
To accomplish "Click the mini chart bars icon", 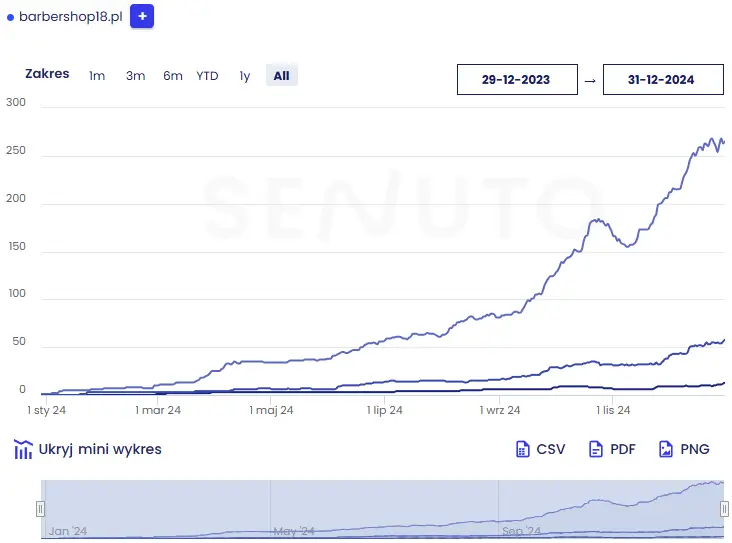I will [x=23, y=449].
